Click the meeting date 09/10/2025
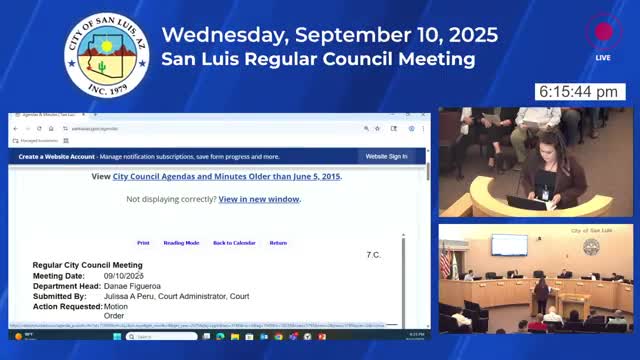 (x=124, y=276)
